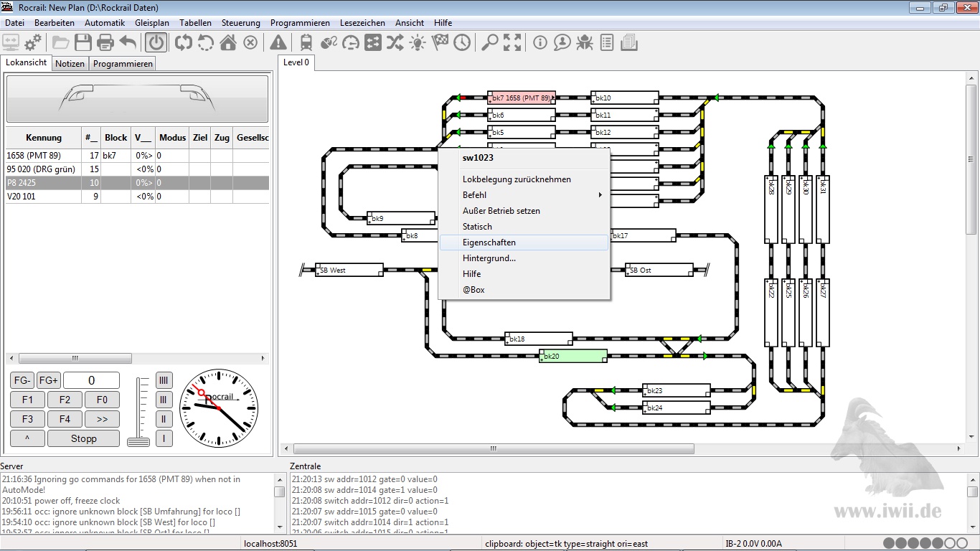
Task: Click the circled X stop icon
Action: click(x=250, y=42)
